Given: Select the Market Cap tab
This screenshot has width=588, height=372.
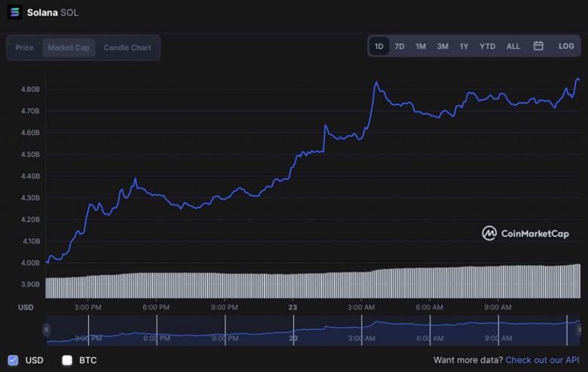Looking at the screenshot, I should pyautogui.click(x=69, y=48).
